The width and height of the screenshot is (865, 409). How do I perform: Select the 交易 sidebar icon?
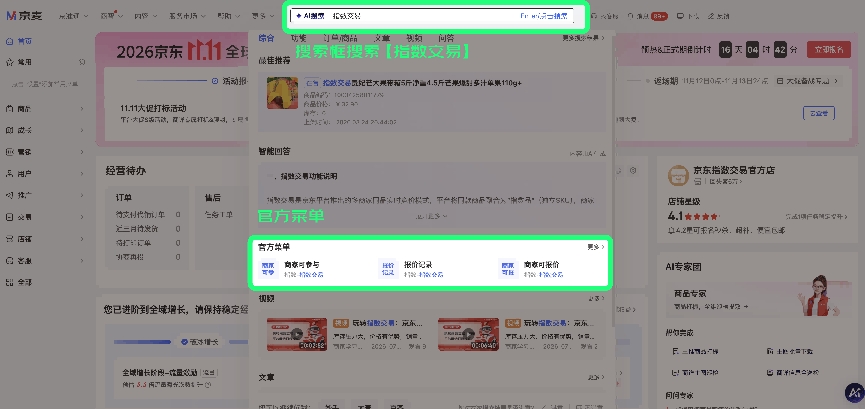pos(9,217)
